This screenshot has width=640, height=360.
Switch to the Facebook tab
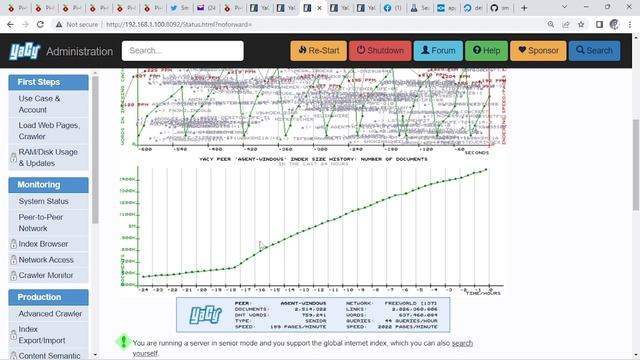click(393, 8)
